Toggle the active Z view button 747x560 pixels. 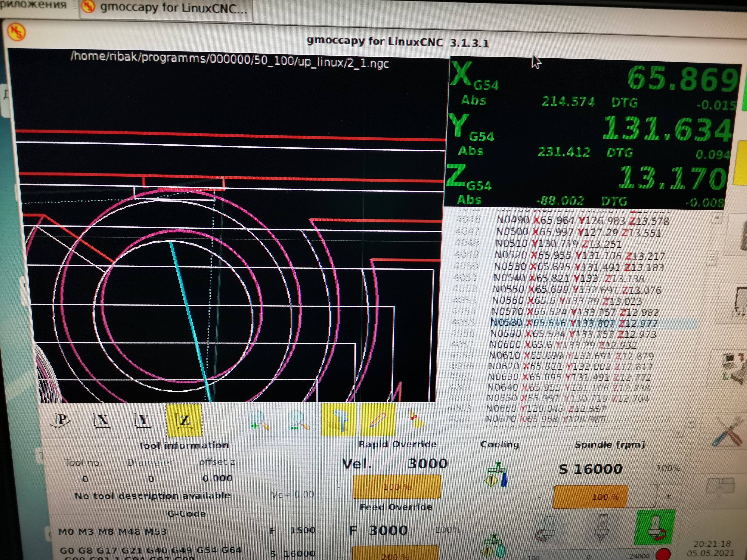tap(184, 421)
